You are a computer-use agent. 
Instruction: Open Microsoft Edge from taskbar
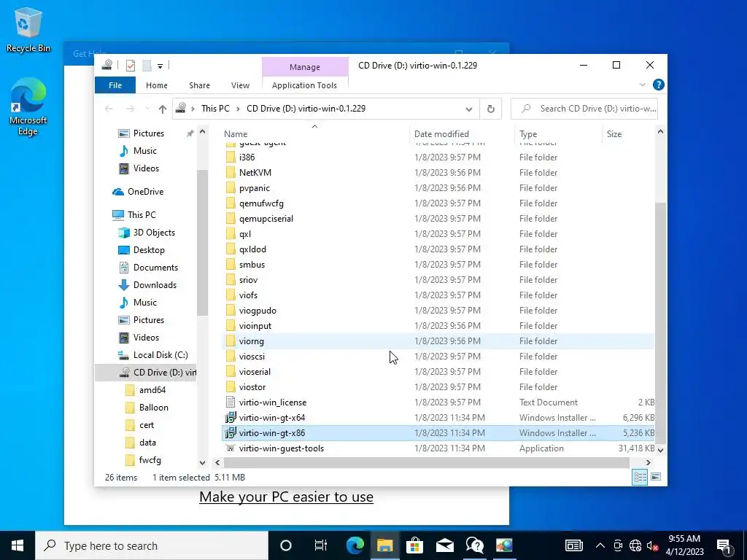[355, 545]
